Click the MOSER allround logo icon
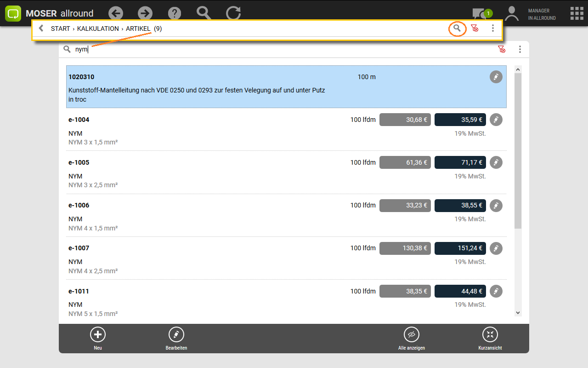588x368 pixels. (13, 13)
